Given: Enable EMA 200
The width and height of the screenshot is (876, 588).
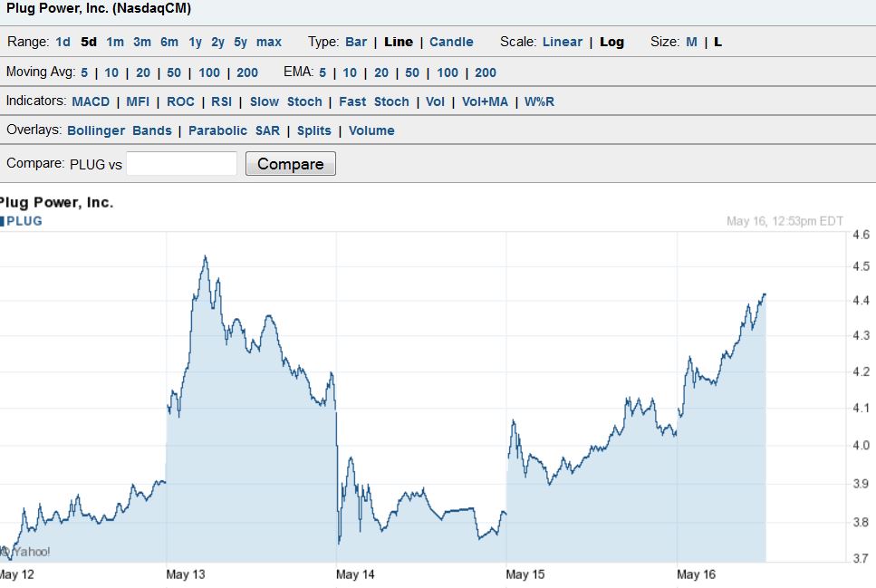Looking at the screenshot, I should (486, 72).
